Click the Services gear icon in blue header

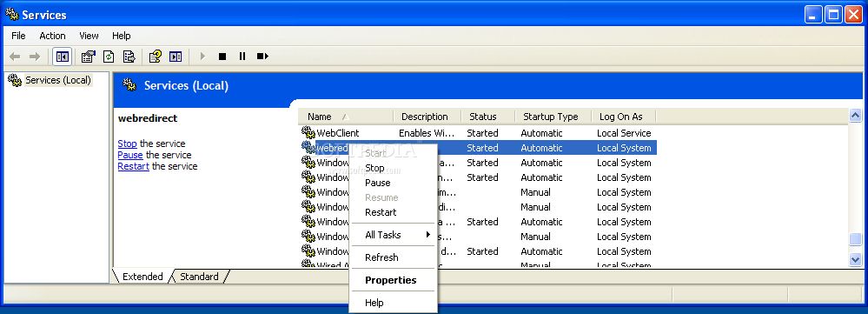point(129,84)
